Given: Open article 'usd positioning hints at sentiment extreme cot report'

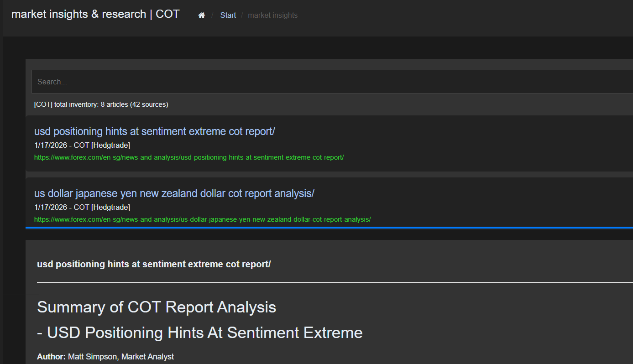Looking at the screenshot, I should 154,131.
